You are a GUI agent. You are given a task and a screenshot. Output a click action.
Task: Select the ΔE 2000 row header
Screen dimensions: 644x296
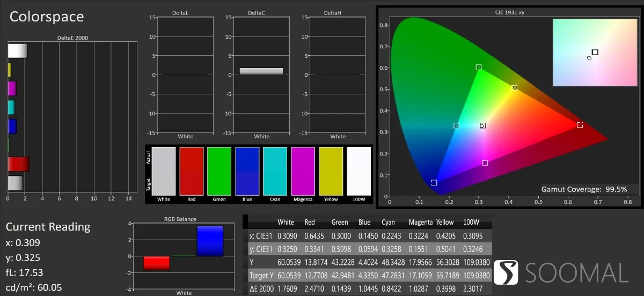point(261,289)
